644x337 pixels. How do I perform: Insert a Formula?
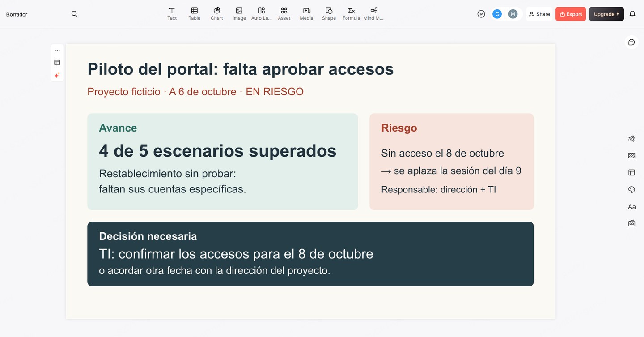pyautogui.click(x=352, y=14)
